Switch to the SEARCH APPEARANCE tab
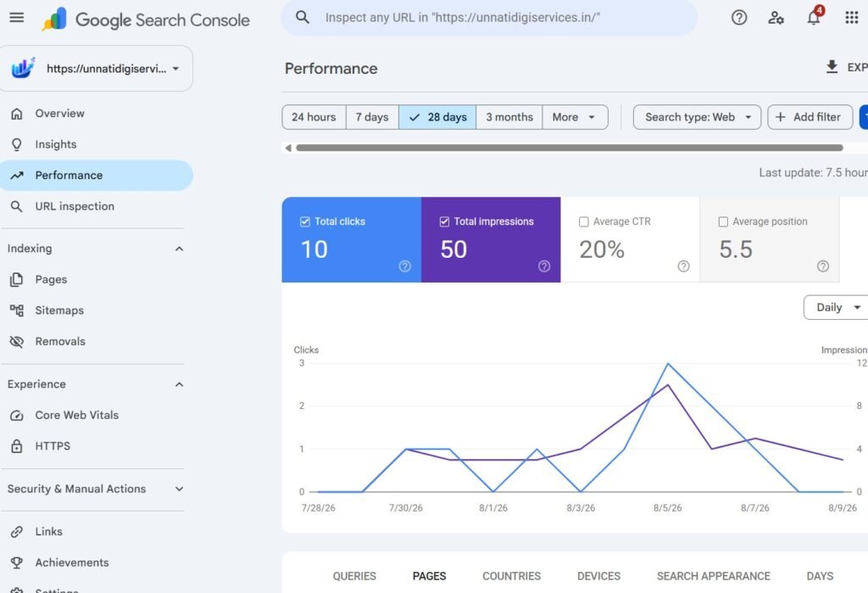The height and width of the screenshot is (593, 868). [x=714, y=576]
